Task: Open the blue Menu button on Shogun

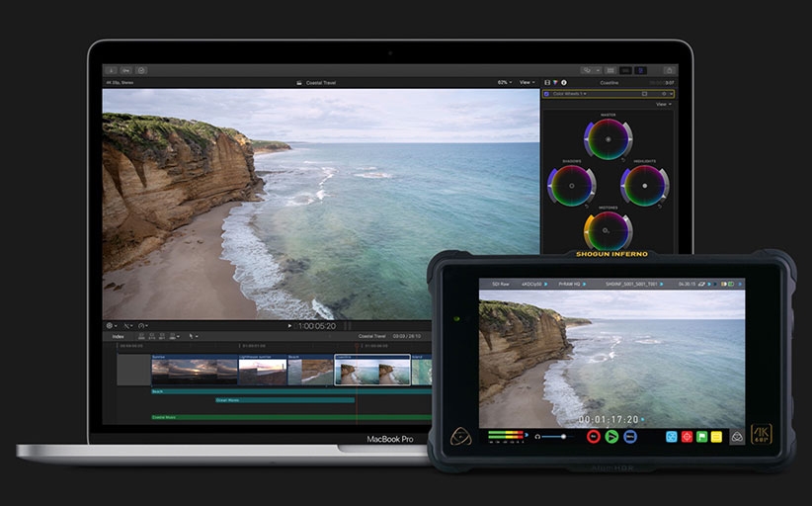Action: click(x=630, y=436)
